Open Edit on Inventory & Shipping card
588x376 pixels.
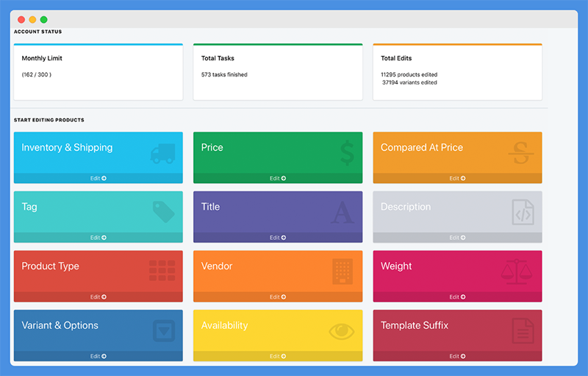coord(98,178)
